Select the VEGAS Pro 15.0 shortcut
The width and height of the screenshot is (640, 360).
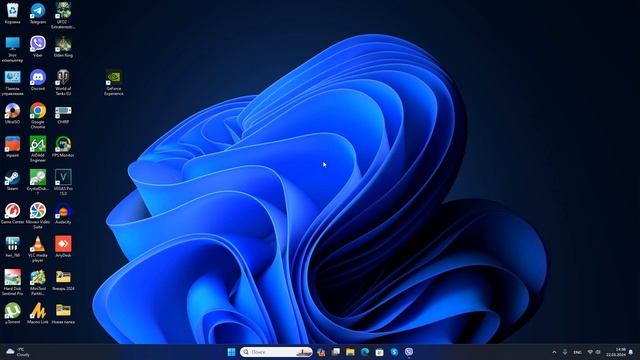[x=63, y=183]
